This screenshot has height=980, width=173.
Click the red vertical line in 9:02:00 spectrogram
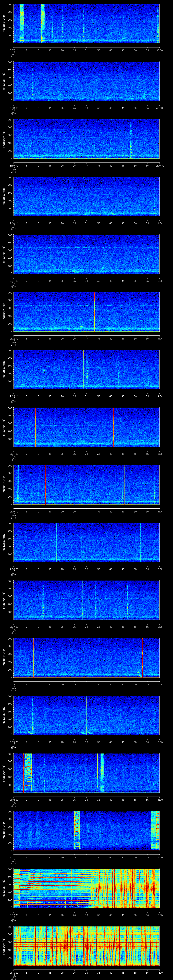94,312
